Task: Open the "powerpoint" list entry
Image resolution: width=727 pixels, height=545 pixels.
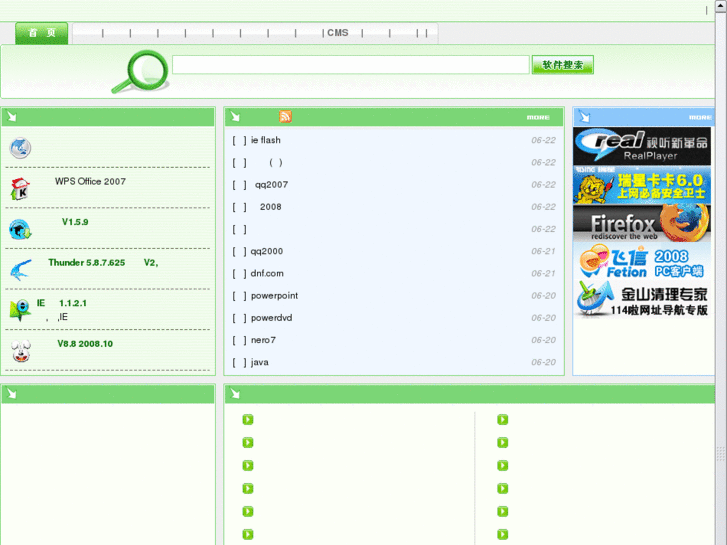Action: click(274, 296)
